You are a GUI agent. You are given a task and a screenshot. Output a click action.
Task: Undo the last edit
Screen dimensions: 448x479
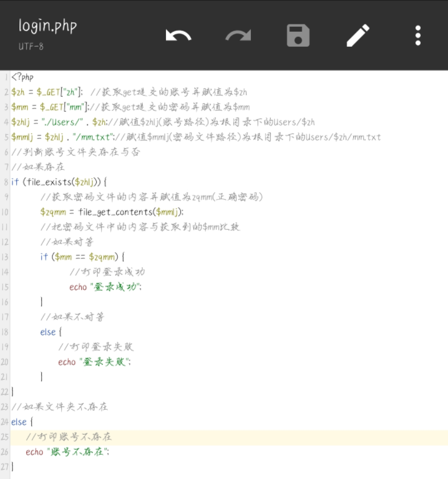point(178,36)
